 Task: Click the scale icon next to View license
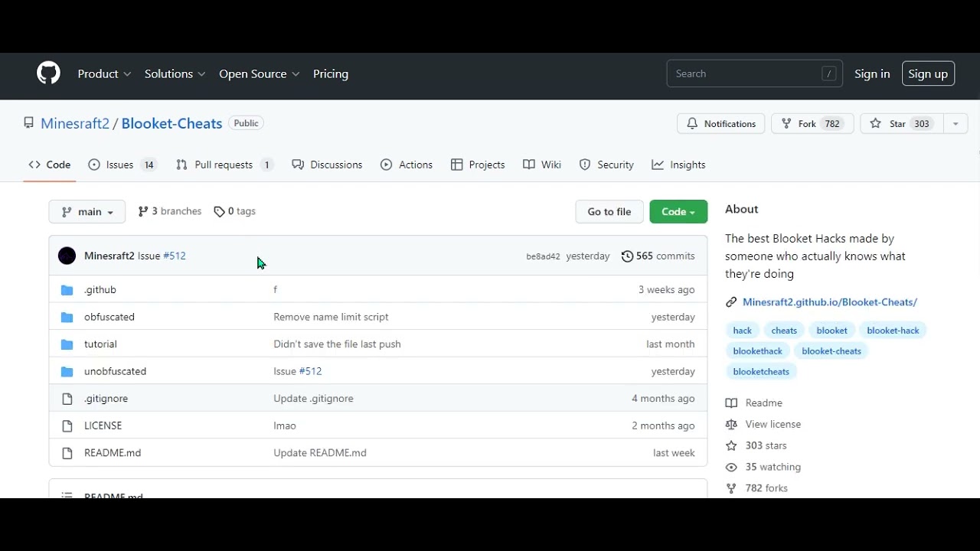pyautogui.click(x=731, y=424)
